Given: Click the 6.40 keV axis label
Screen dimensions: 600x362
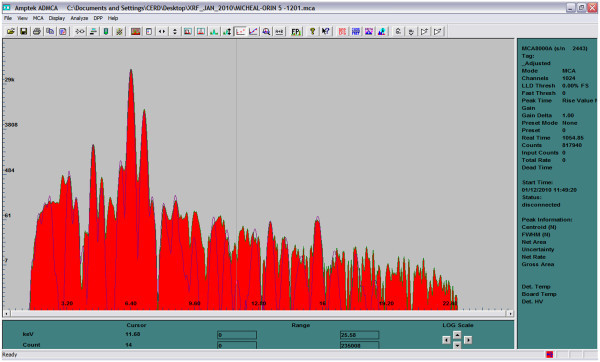Looking at the screenshot, I should (x=131, y=303).
